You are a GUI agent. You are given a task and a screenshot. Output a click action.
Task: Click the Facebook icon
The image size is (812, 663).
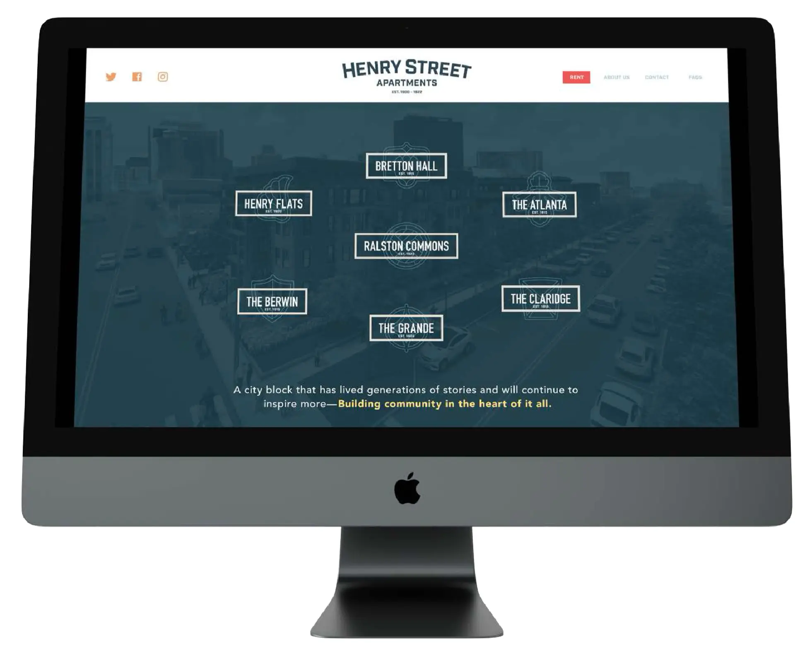(x=137, y=77)
